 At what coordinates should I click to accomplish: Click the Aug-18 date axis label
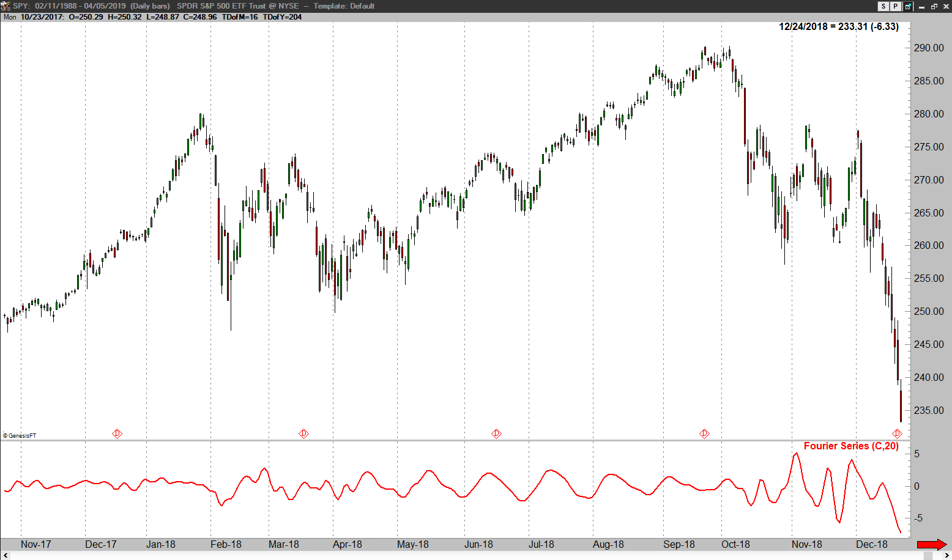pyautogui.click(x=608, y=544)
